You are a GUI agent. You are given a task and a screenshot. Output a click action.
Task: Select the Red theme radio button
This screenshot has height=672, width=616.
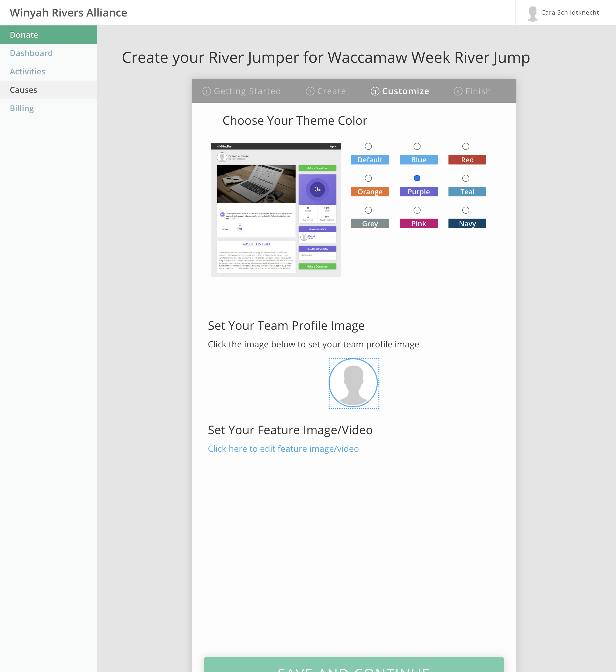(466, 146)
